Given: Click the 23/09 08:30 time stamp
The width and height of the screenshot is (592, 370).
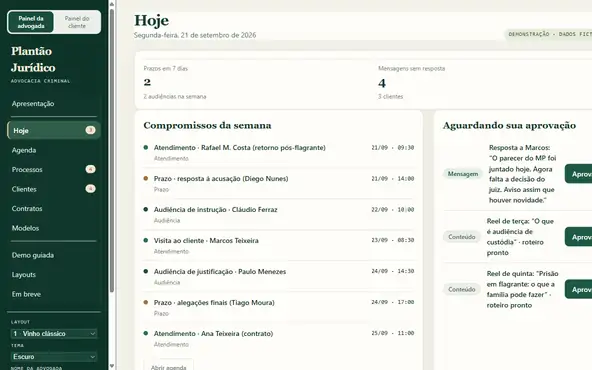Looking at the screenshot, I should pyautogui.click(x=393, y=240).
